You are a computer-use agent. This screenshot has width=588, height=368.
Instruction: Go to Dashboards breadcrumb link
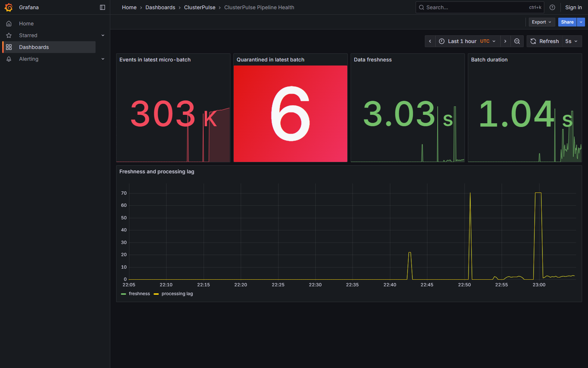coord(160,7)
